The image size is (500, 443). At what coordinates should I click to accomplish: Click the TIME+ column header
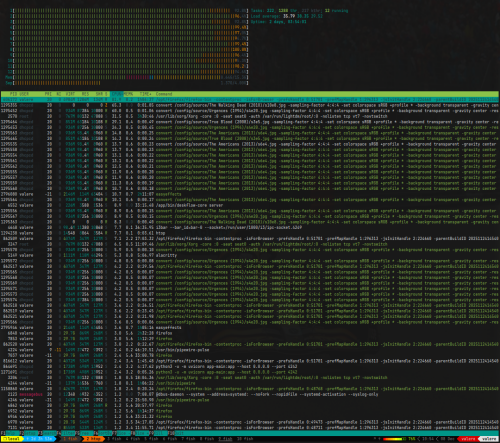145,94
